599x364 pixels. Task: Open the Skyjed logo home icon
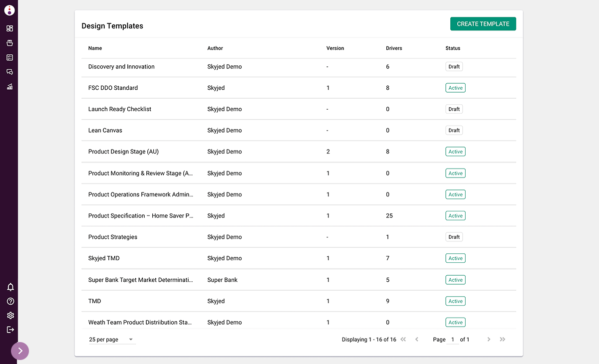(9, 10)
